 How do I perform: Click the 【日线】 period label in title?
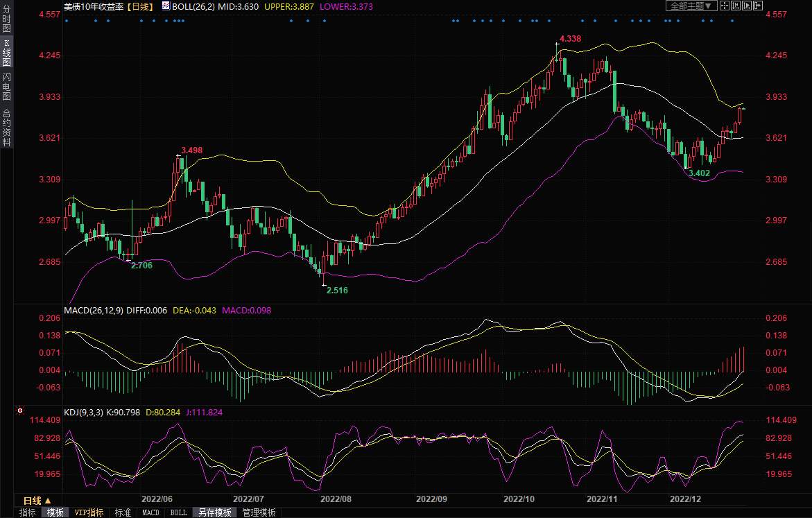141,6
